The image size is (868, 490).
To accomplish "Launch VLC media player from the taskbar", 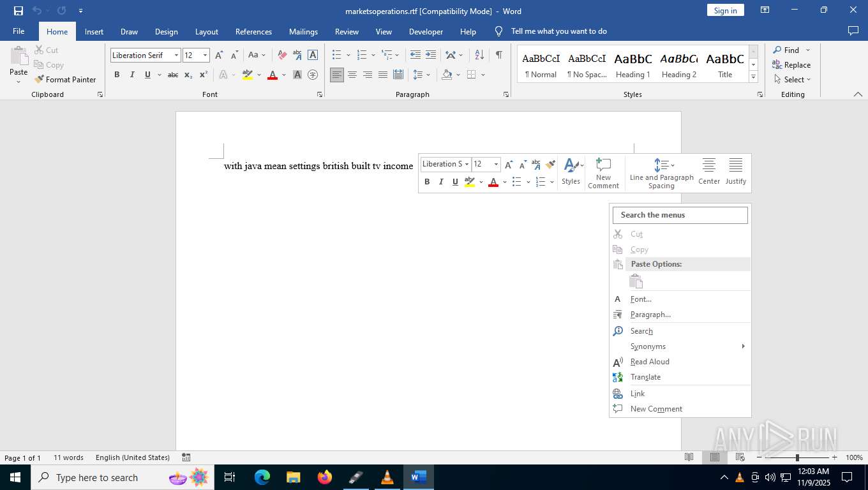I will [x=387, y=477].
